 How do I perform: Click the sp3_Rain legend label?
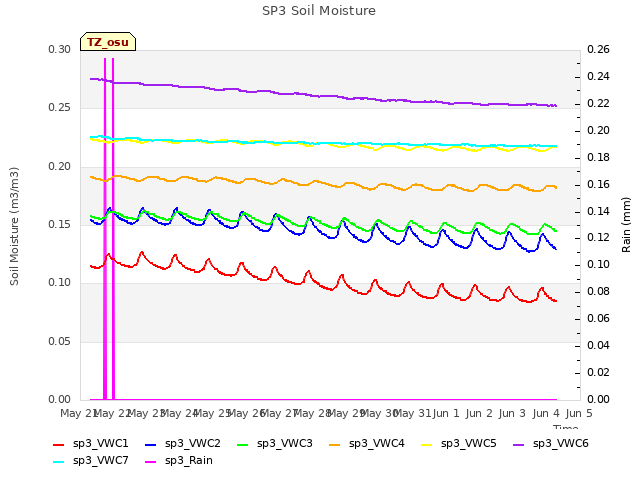coord(189,460)
